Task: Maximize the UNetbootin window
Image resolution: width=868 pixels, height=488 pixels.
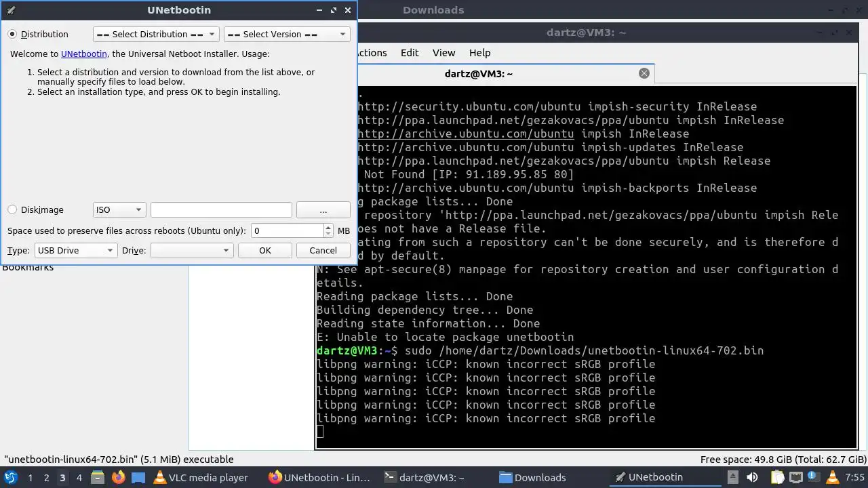Action: tap(334, 10)
